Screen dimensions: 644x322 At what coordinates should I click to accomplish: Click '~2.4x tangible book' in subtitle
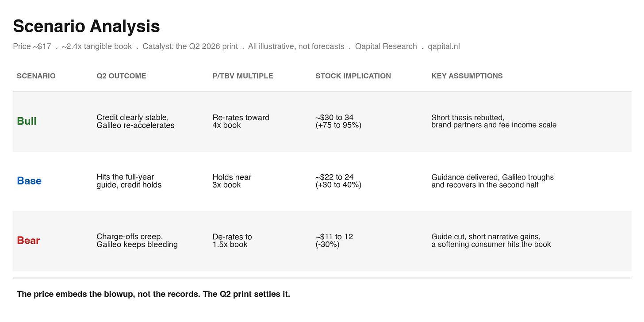click(97, 46)
